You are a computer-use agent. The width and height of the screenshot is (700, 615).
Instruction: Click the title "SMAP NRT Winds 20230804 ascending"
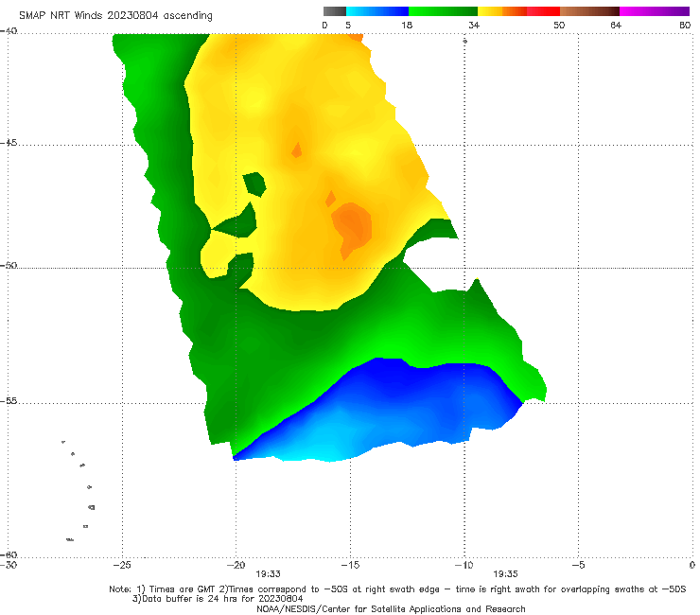pyautogui.click(x=115, y=15)
